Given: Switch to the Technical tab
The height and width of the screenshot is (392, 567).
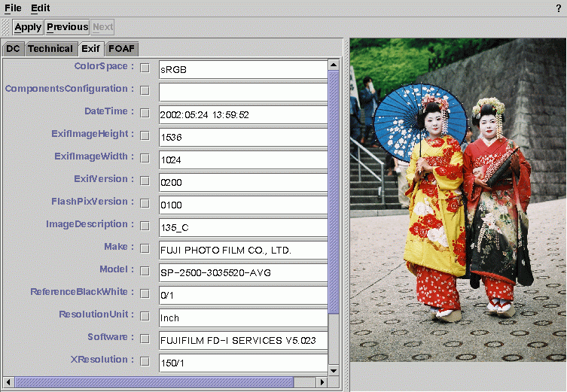Looking at the screenshot, I should (50, 49).
